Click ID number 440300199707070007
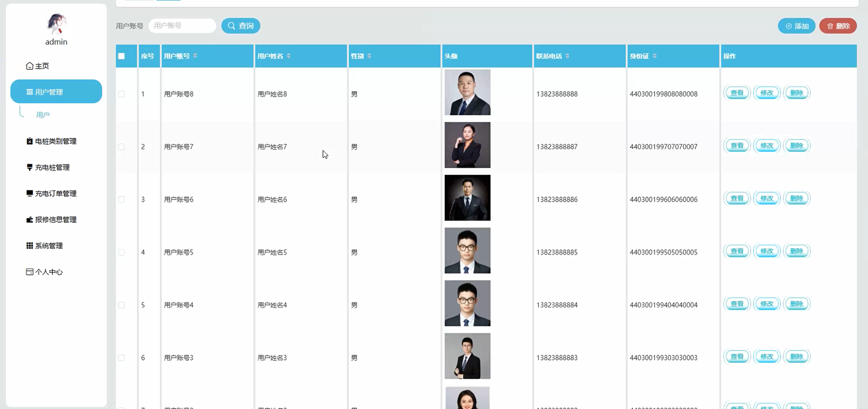 click(x=664, y=147)
